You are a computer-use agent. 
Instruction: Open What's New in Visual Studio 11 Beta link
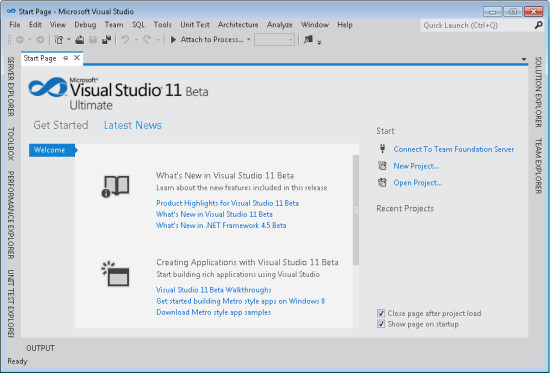[214, 214]
